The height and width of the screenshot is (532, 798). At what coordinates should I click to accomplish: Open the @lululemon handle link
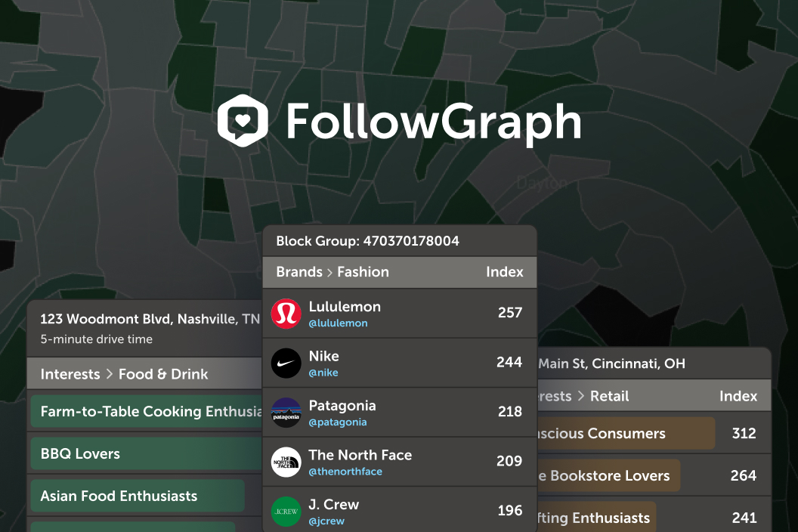338,323
